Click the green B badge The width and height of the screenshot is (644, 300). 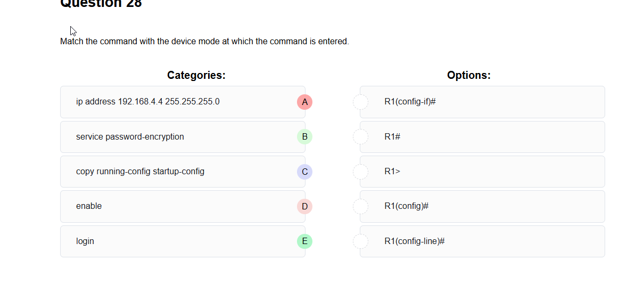coord(304,137)
